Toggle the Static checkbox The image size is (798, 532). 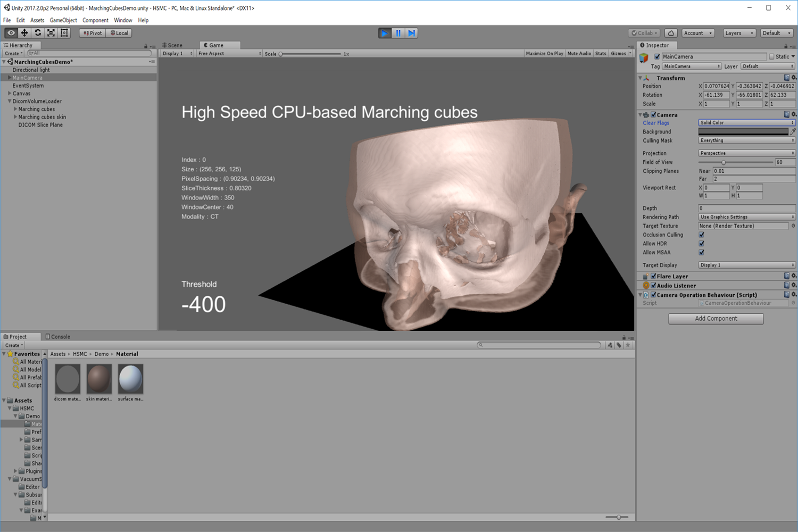[x=771, y=56]
